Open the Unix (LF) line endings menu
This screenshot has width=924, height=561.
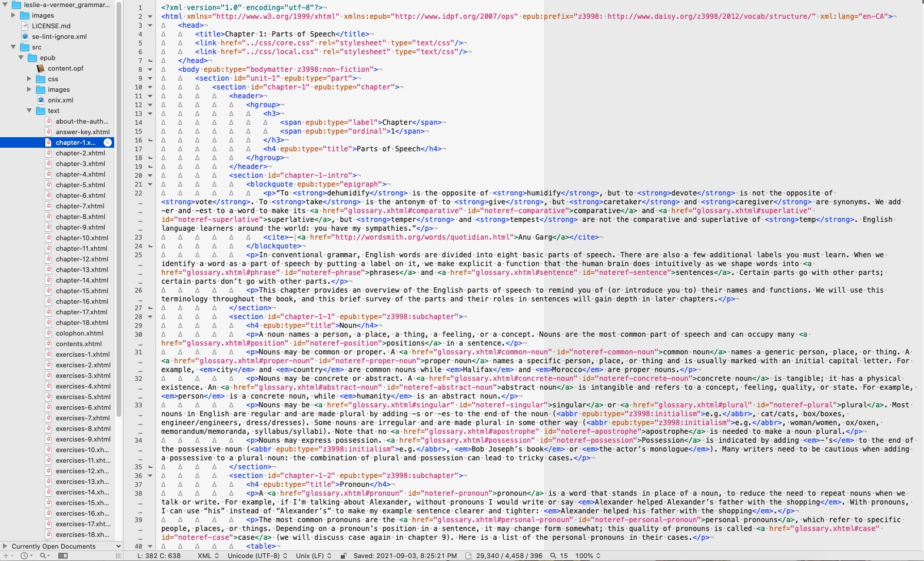[314, 556]
